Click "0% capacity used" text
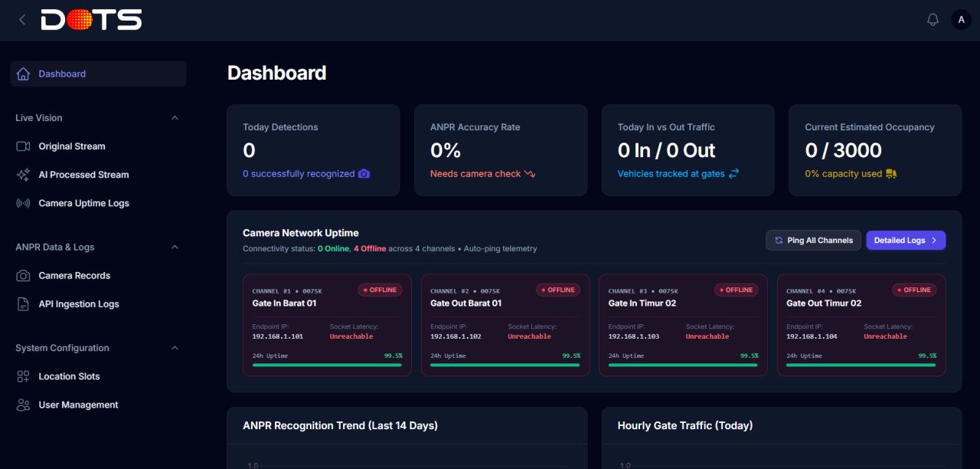 point(844,174)
